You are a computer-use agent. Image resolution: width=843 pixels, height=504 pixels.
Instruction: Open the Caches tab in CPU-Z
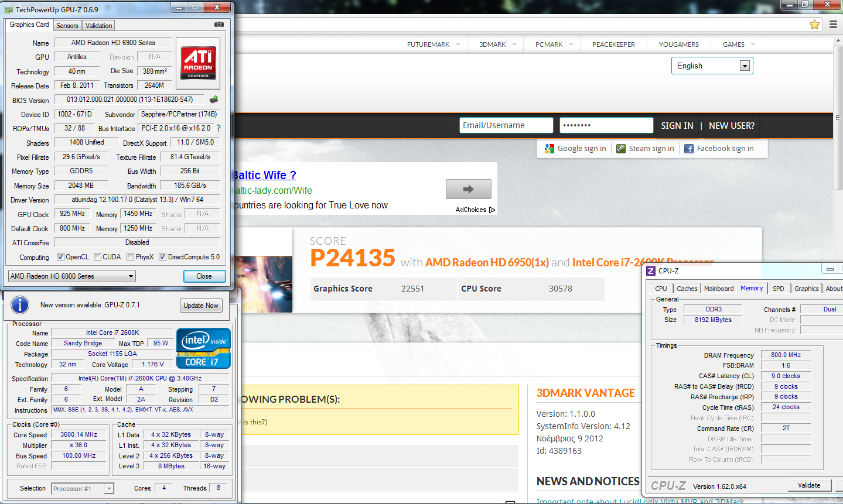pyautogui.click(x=687, y=289)
